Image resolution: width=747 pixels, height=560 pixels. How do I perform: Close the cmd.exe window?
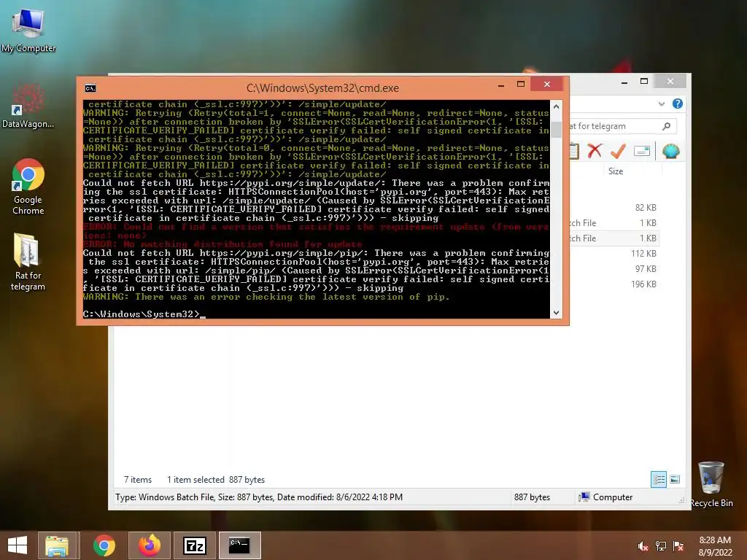coord(547,85)
